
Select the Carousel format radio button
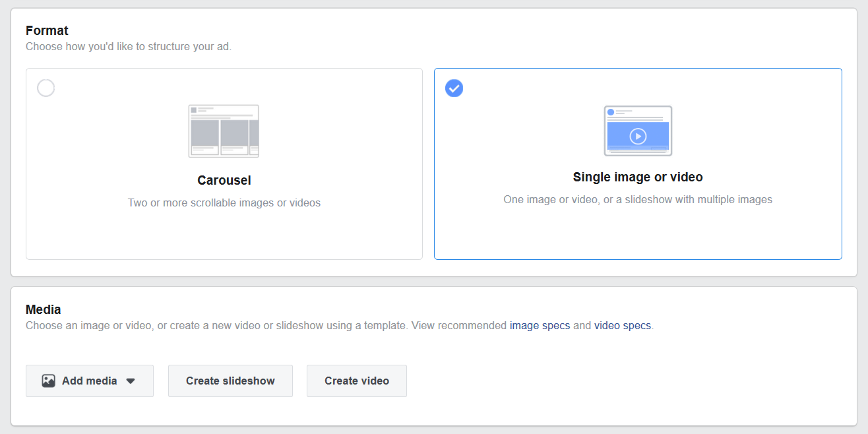point(46,88)
